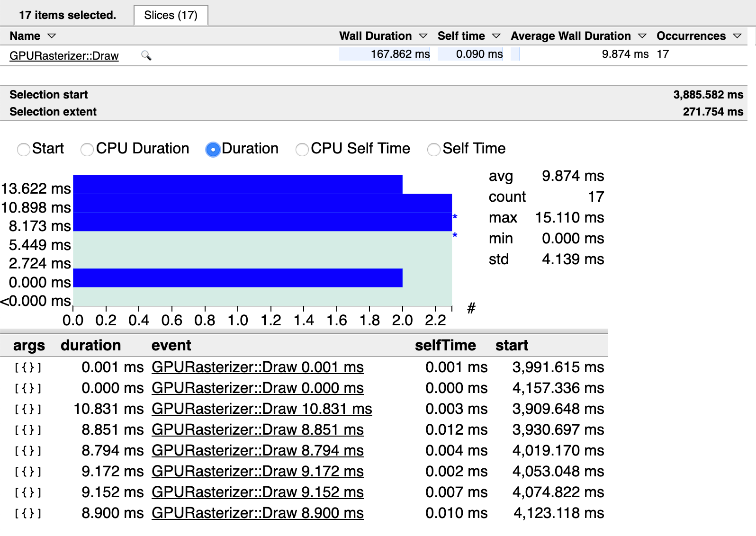The width and height of the screenshot is (756, 536).
Task: Open GPURasterizer::Draw 9.152 ms event link
Action: point(258,492)
